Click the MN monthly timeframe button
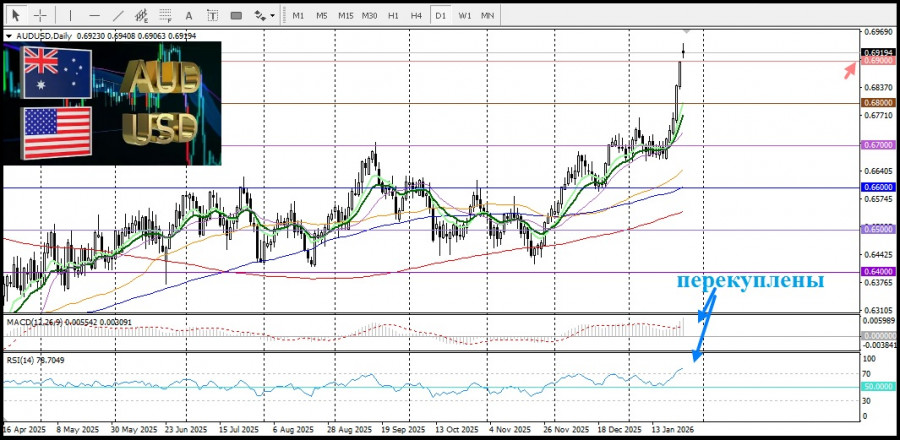Viewport: 900px width, 440px height. click(x=487, y=16)
